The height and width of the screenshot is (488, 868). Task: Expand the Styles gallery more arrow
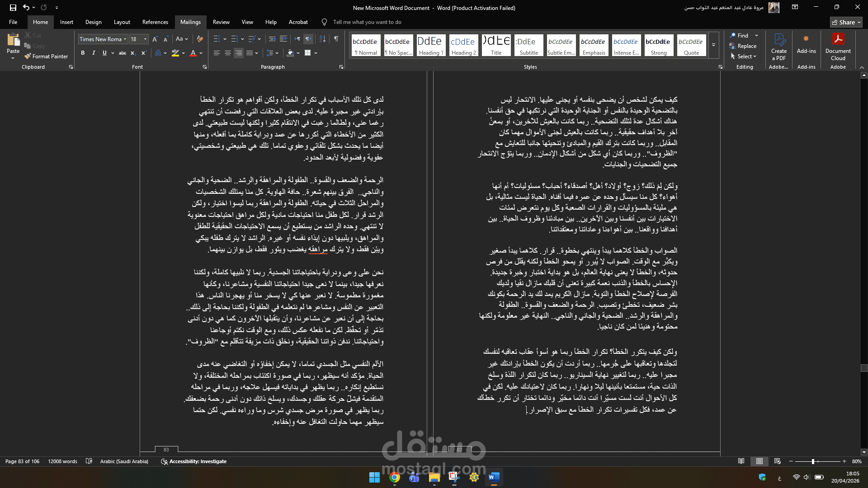click(x=713, y=45)
